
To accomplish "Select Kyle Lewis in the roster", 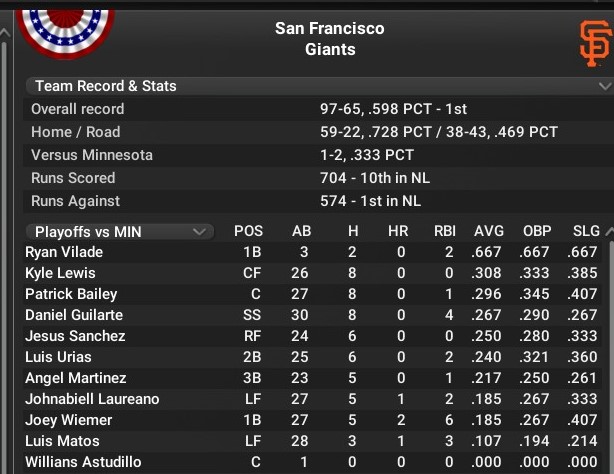I will (x=60, y=273).
